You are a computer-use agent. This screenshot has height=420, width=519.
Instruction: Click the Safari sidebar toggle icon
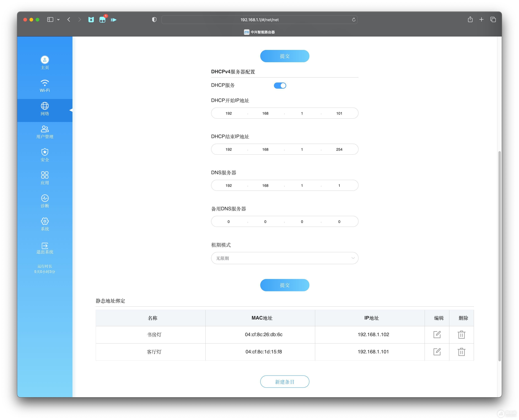tap(50, 20)
